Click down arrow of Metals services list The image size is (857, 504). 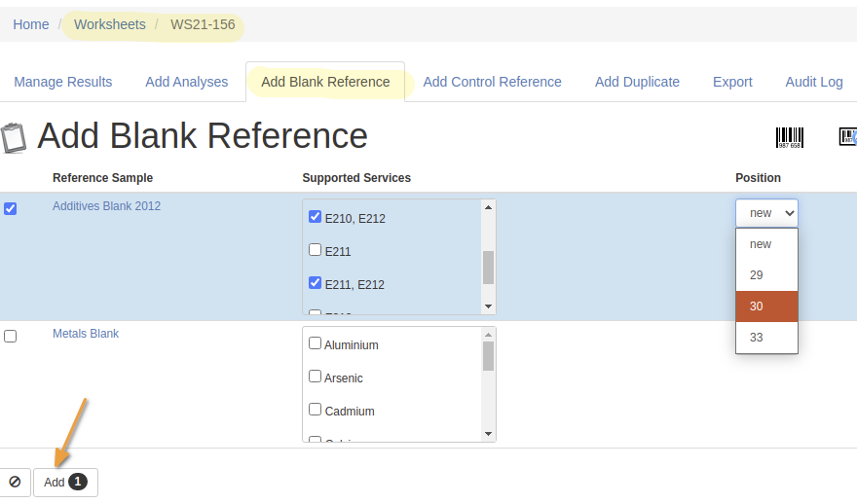coord(488,434)
